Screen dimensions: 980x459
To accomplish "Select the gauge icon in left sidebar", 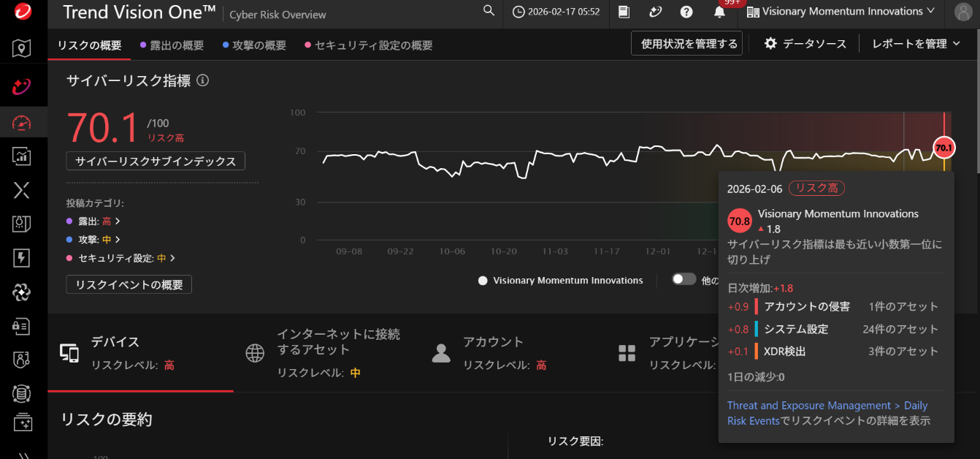I will (23, 122).
